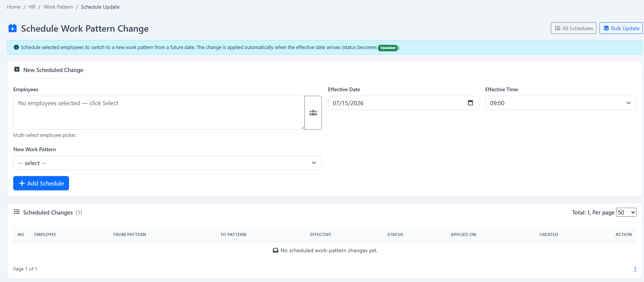Go to page 1 in pagination
The width and height of the screenshot is (644, 282).
[635, 269]
